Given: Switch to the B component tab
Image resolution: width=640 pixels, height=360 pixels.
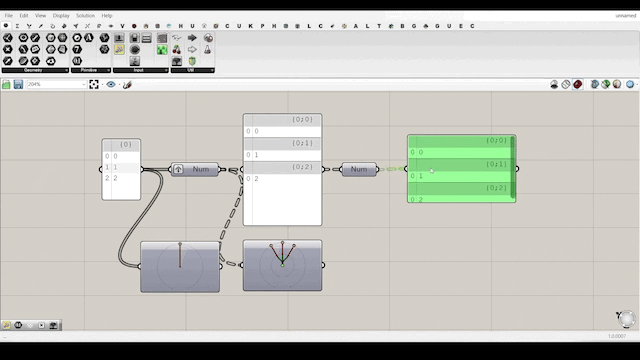Looking at the screenshot, I should (402, 26).
